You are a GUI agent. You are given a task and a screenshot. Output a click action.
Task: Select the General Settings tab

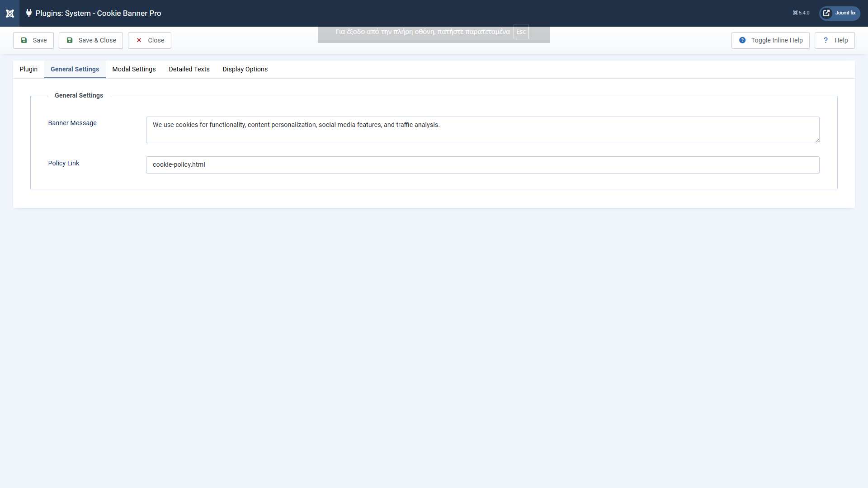(75, 69)
